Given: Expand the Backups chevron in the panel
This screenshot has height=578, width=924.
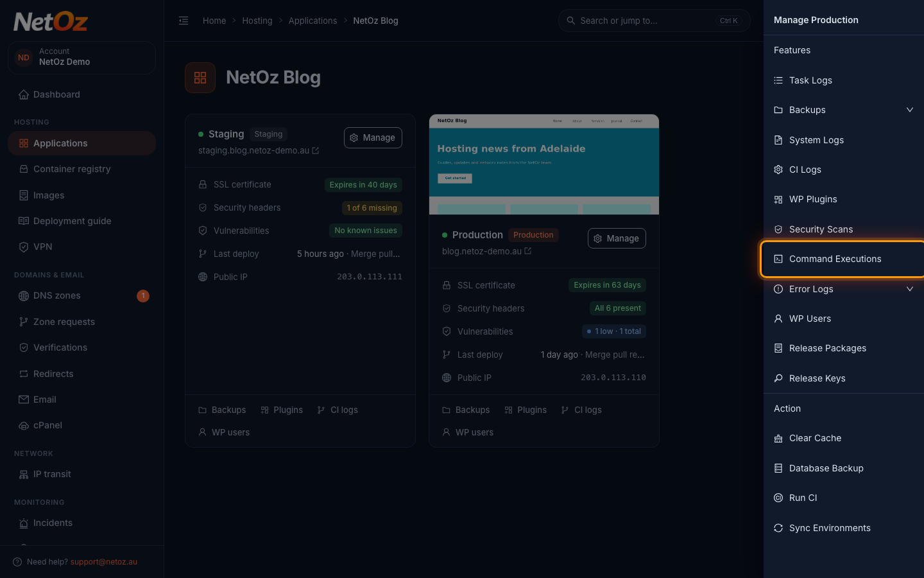Looking at the screenshot, I should point(910,110).
